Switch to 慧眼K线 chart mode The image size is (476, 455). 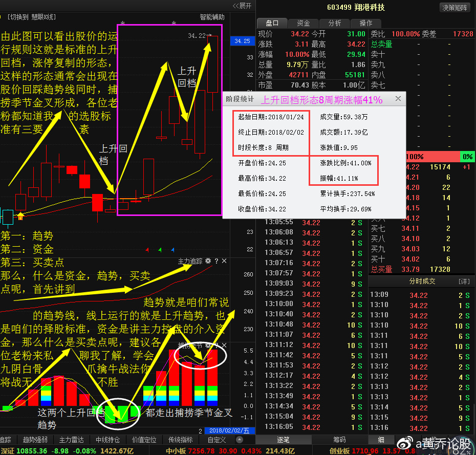[x=32, y=17]
